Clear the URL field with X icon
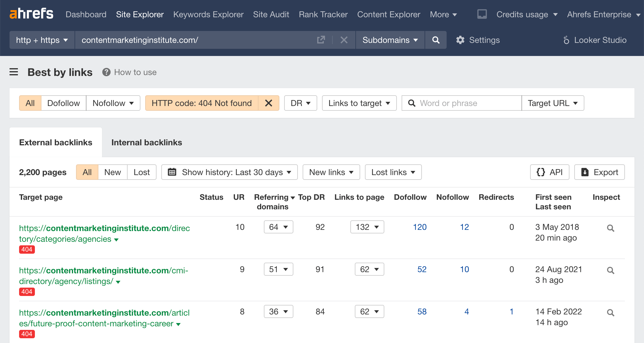Viewport: 644px width, 343px height. (x=344, y=40)
